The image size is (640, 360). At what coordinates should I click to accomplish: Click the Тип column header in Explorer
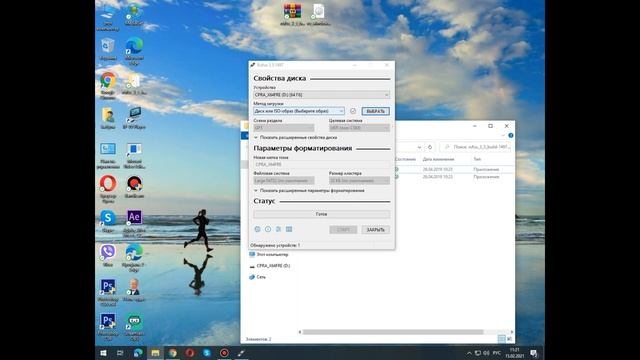[x=477, y=159]
